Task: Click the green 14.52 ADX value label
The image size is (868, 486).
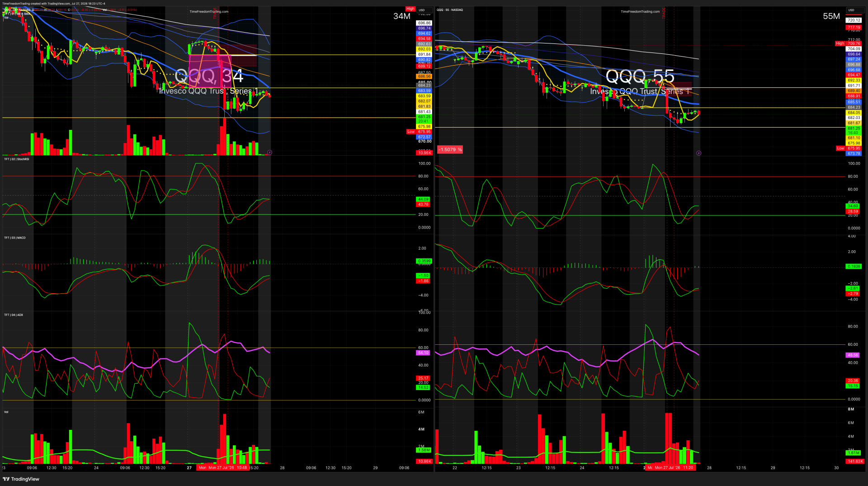Action: coord(423,387)
